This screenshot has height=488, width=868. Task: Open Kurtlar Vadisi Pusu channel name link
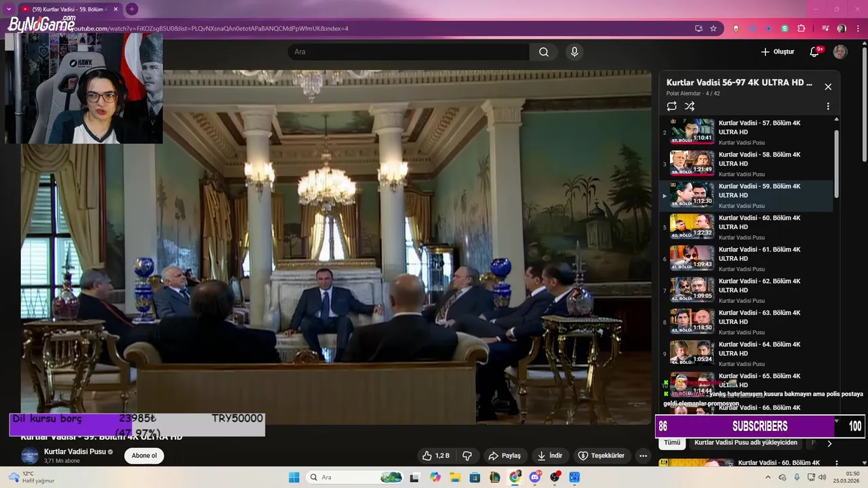75,452
